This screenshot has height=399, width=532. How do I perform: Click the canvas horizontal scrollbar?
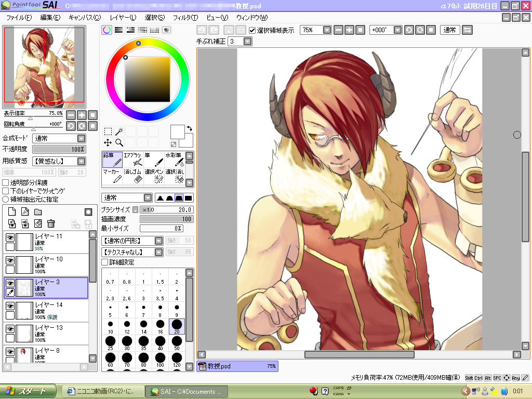pos(359,354)
